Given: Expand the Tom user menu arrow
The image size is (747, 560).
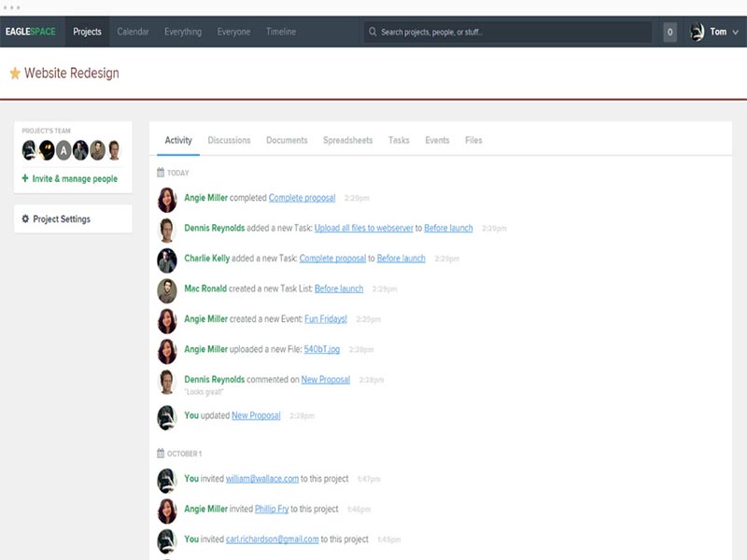Looking at the screenshot, I should pos(735,33).
